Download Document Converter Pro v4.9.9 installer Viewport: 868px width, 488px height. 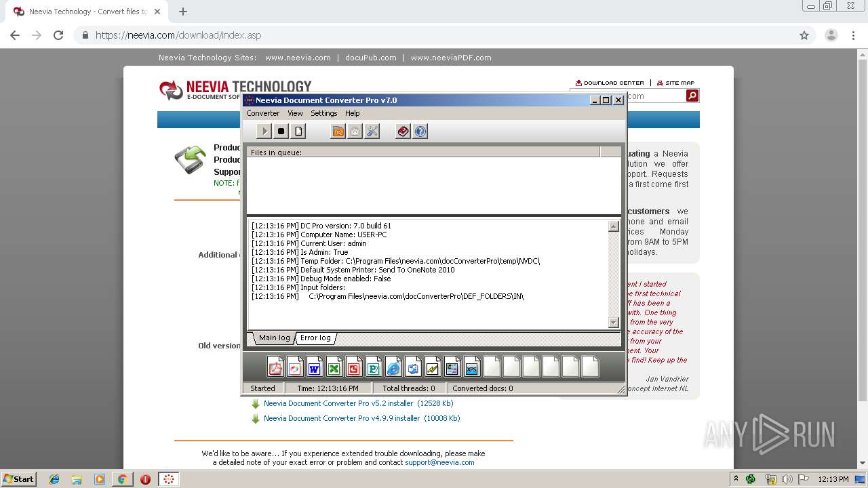pyautogui.click(x=361, y=418)
